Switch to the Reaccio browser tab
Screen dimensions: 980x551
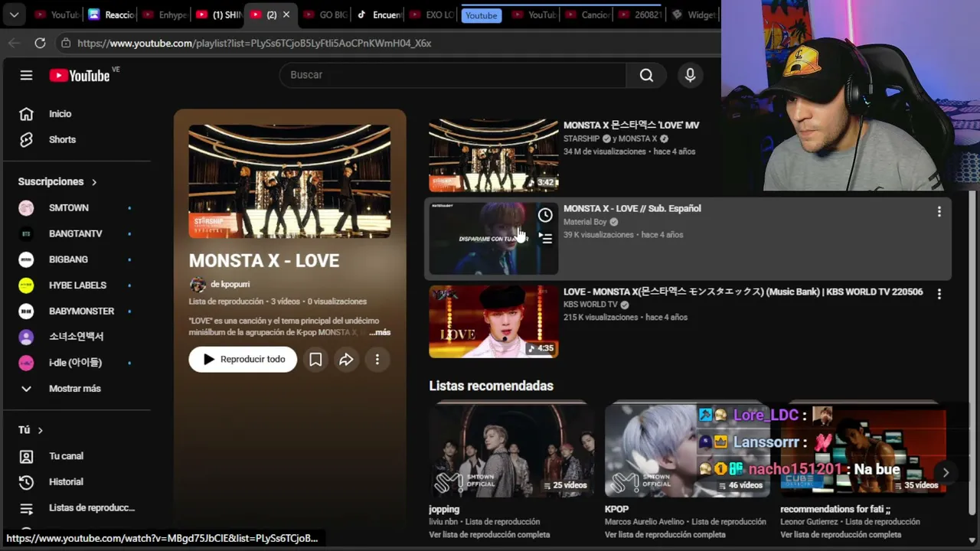[x=112, y=15]
